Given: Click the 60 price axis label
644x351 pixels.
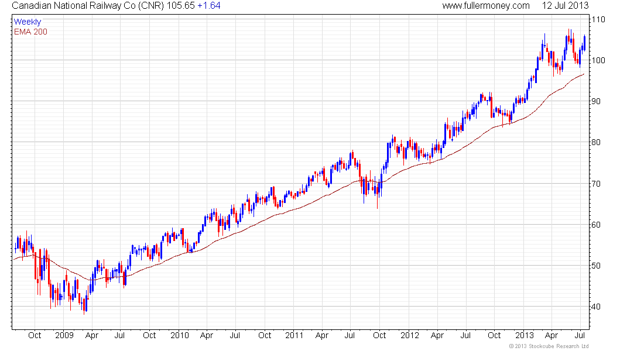Looking at the screenshot, I should point(596,225).
